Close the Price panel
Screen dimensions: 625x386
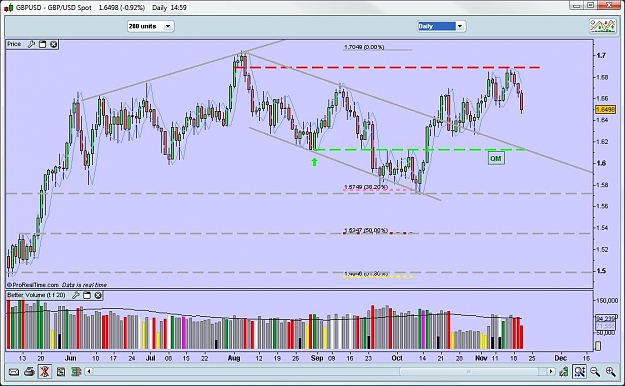[53, 44]
